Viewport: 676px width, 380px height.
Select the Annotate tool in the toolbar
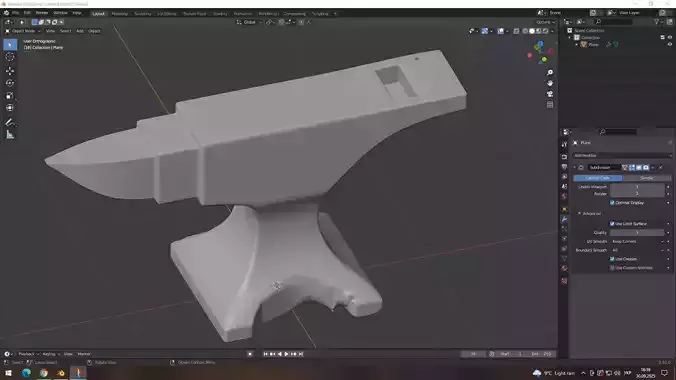click(x=10, y=122)
